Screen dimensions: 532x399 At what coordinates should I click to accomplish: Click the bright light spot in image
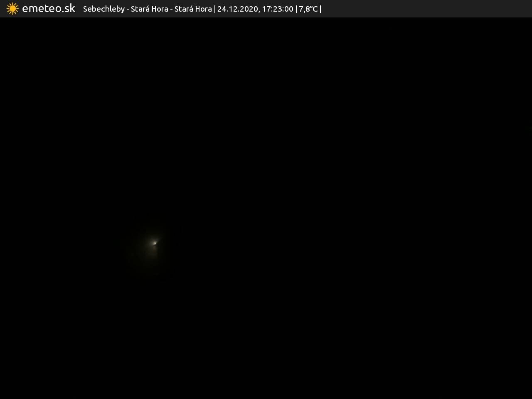coord(155,243)
